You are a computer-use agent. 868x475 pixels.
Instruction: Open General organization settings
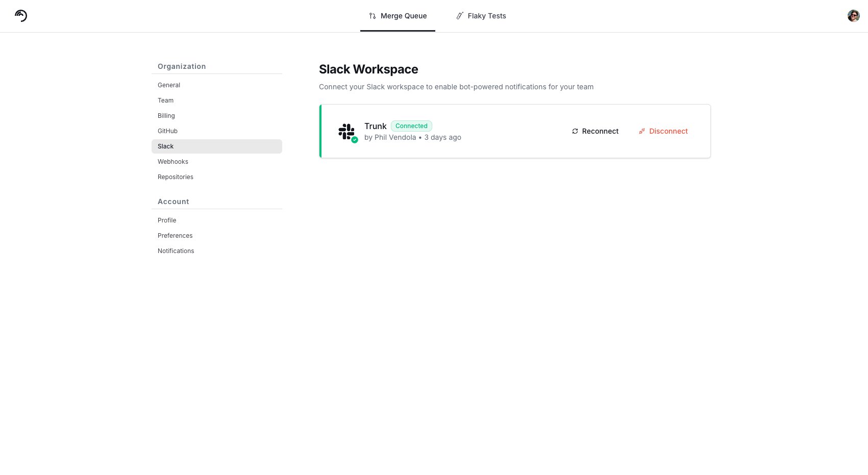(217, 85)
